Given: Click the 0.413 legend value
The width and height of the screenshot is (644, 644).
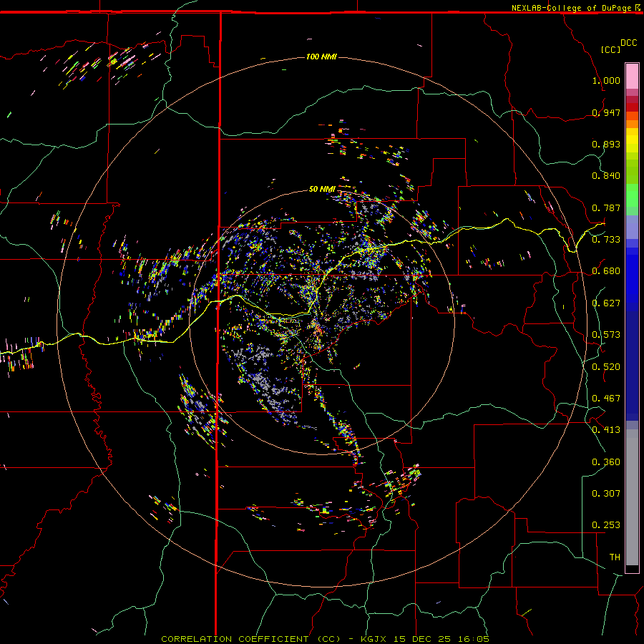Looking at the screenshot, I should tap(606, 429).
